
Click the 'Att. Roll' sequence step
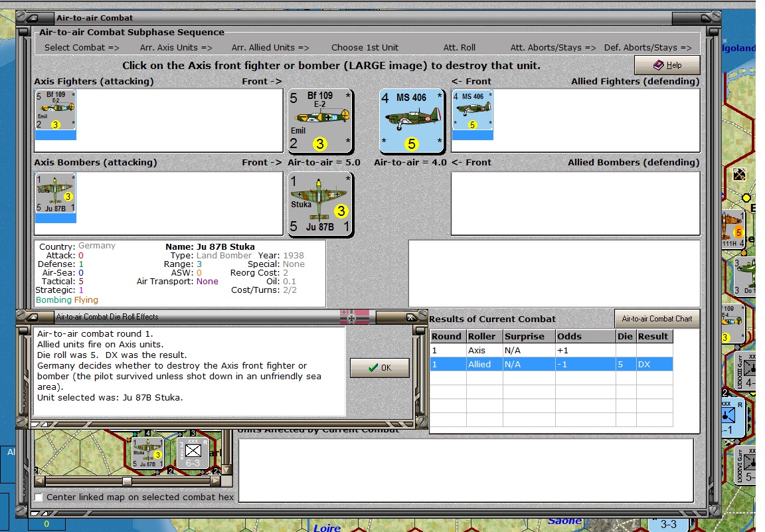tap(459, 47)
